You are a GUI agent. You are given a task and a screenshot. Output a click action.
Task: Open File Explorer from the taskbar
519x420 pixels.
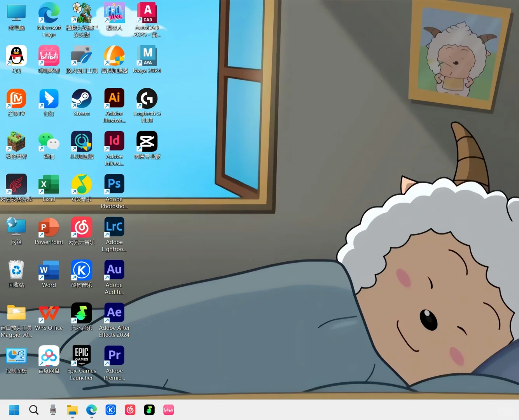click(x=72, y=410)
